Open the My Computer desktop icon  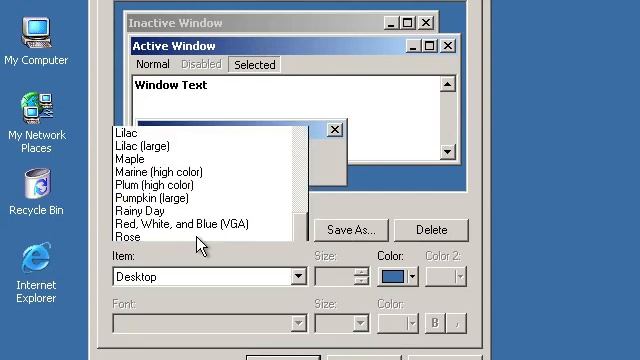[x=36, y=41]
